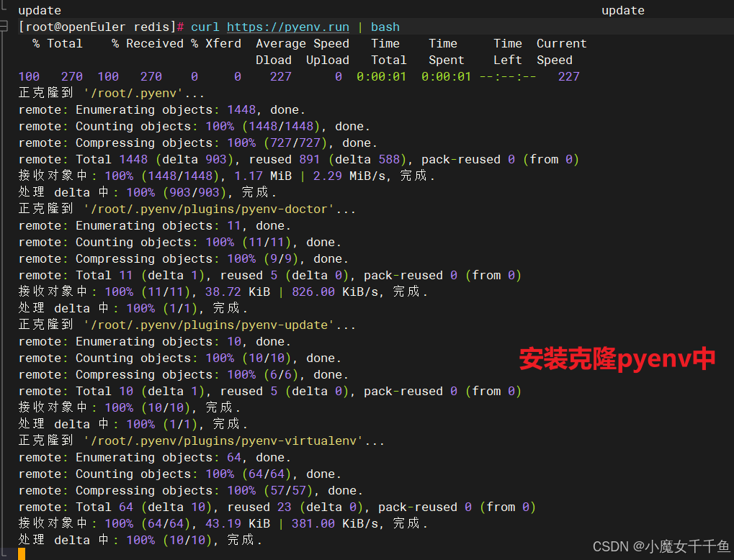The width and height of the screenshot is (734, 560).
Task: Click '处理 delta 中: 100% (10/10)' line
Action: pos(140,541)
